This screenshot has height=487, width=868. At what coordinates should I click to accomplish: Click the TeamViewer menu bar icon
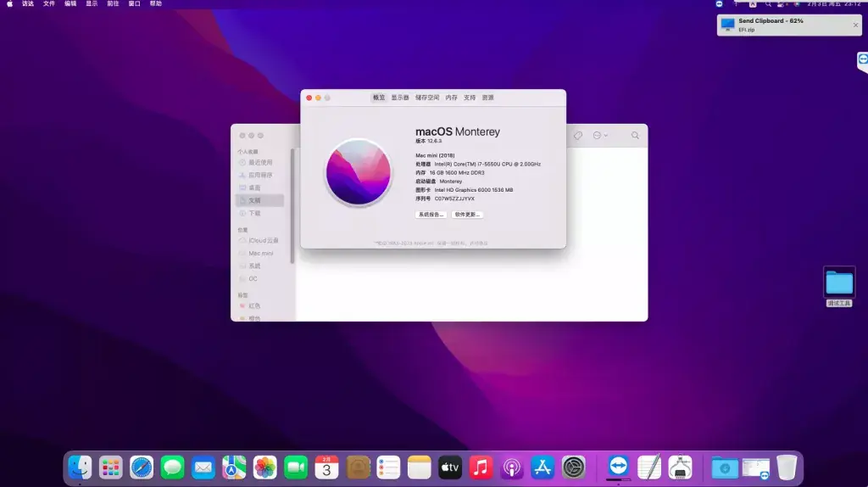coord(719,4)
